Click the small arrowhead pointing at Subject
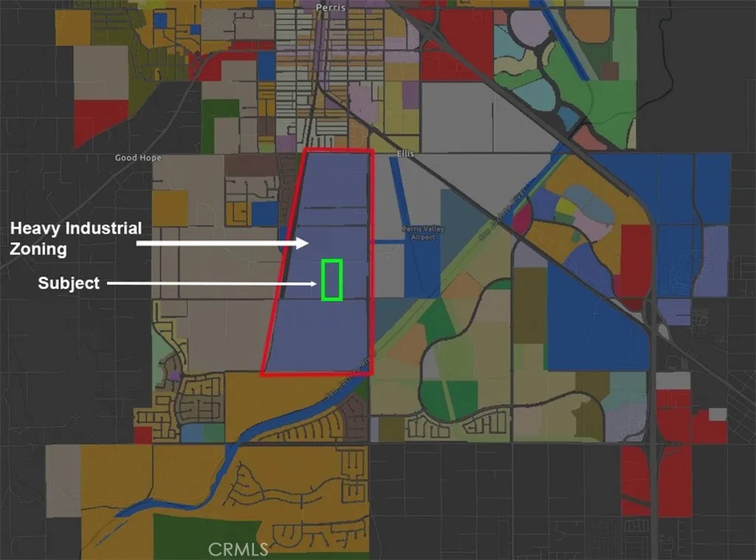The image size is (756, 560). [x=314, y=284]
